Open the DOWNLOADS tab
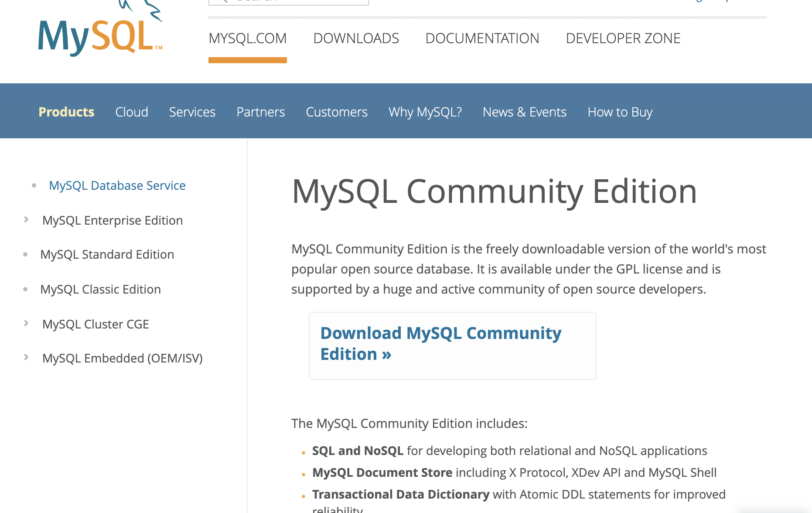 click(x=356, y=38)
